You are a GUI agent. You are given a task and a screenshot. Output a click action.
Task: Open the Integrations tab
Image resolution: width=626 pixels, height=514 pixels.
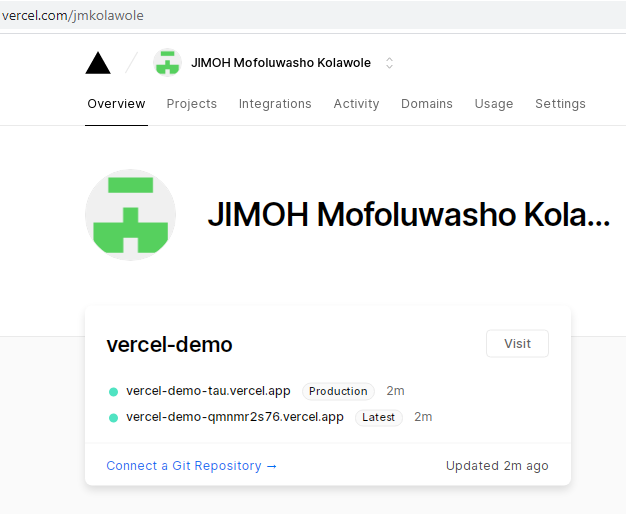point(275,104)
